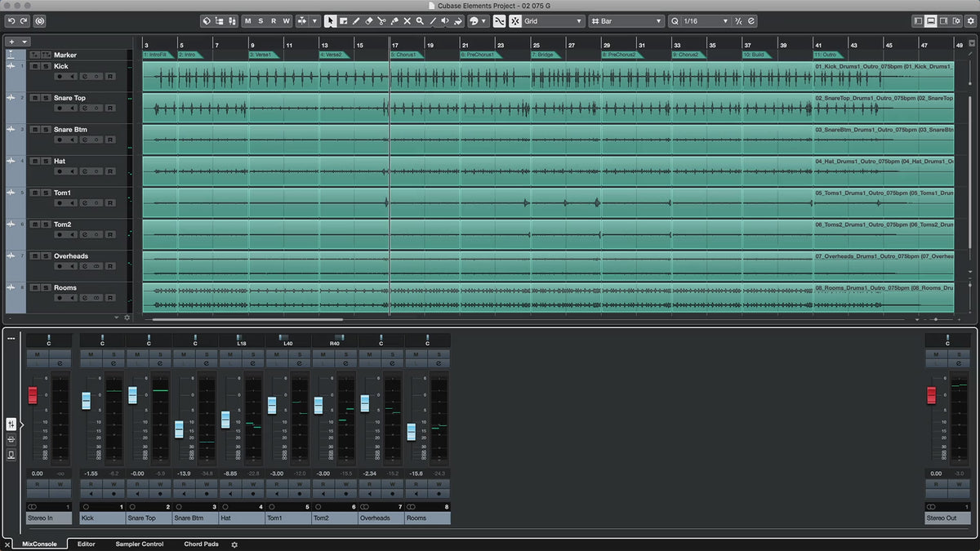
Task: Click the Range Selection tool
Action: tap(343, 21)
